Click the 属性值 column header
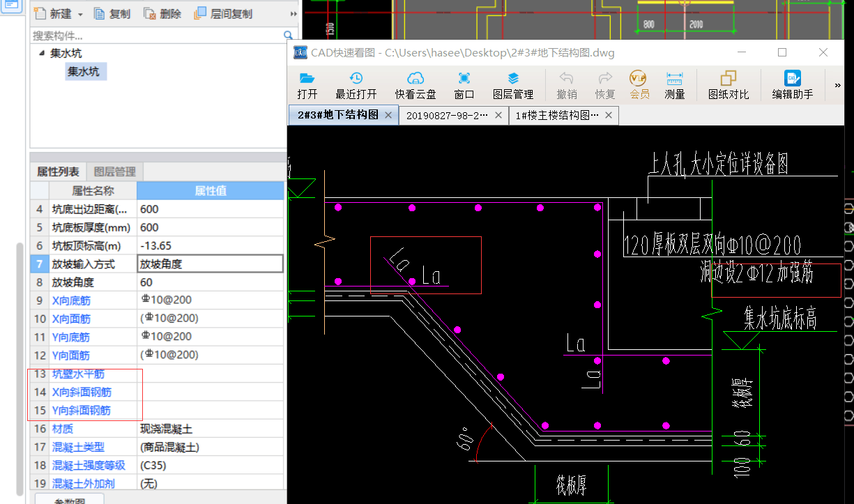Image resolution: width=854 pixels, height=504 pixels. pyautogui.click(x=211, y=190)
